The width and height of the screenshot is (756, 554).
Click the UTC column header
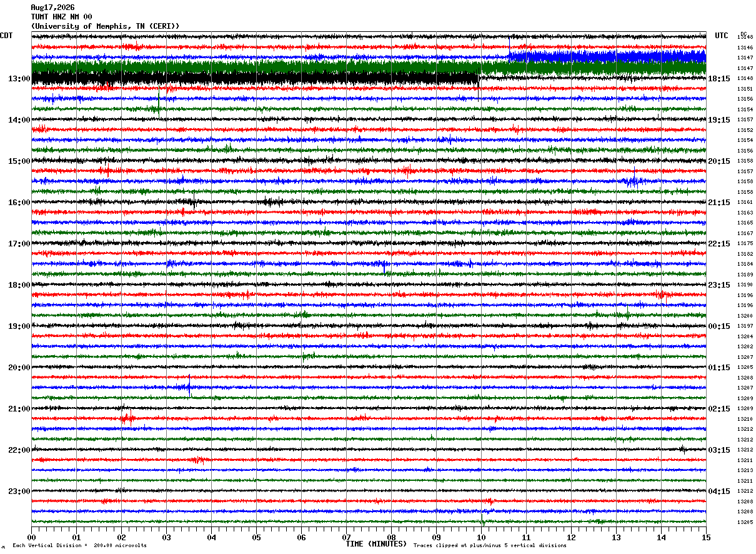point(722,36)
